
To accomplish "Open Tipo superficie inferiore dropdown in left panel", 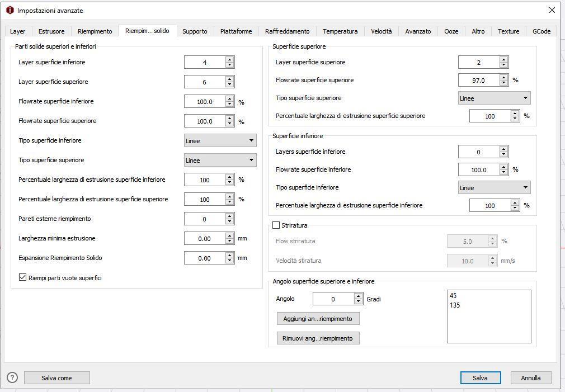I will [220, 140].
